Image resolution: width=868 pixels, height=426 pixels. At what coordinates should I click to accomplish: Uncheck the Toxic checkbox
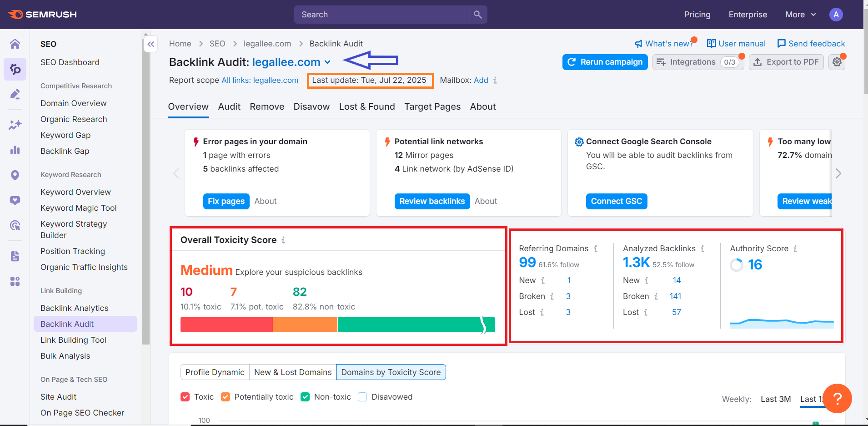pos(185,397)
